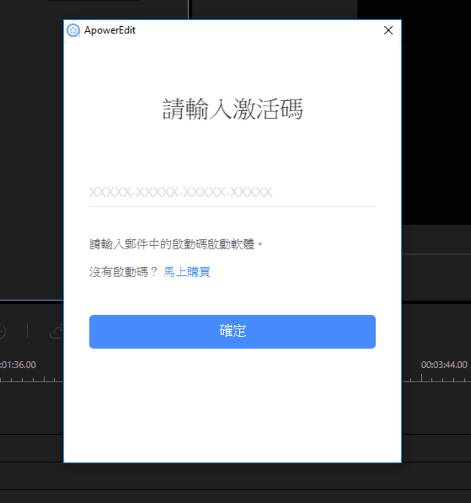The image size is (471, 503).
Task: Click the 沒有啟動碼？ question label
Action: [x=123, y=272]
